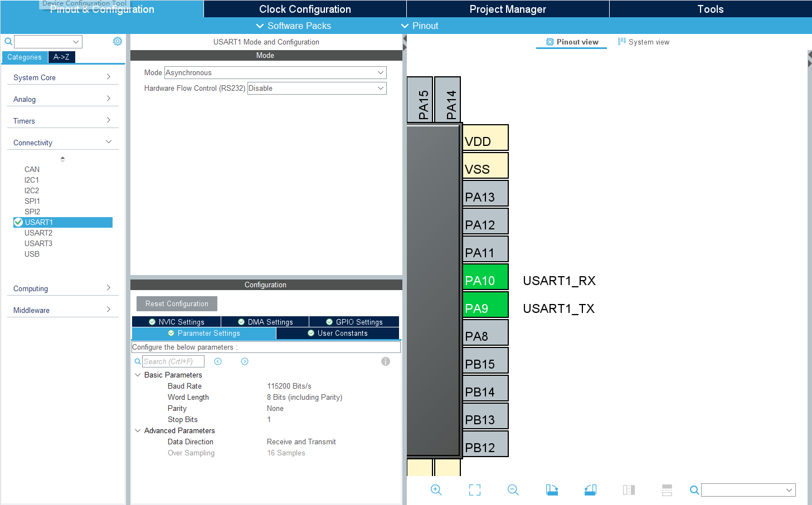
Task: Click the parameter search field
Action: click(173, 361)
